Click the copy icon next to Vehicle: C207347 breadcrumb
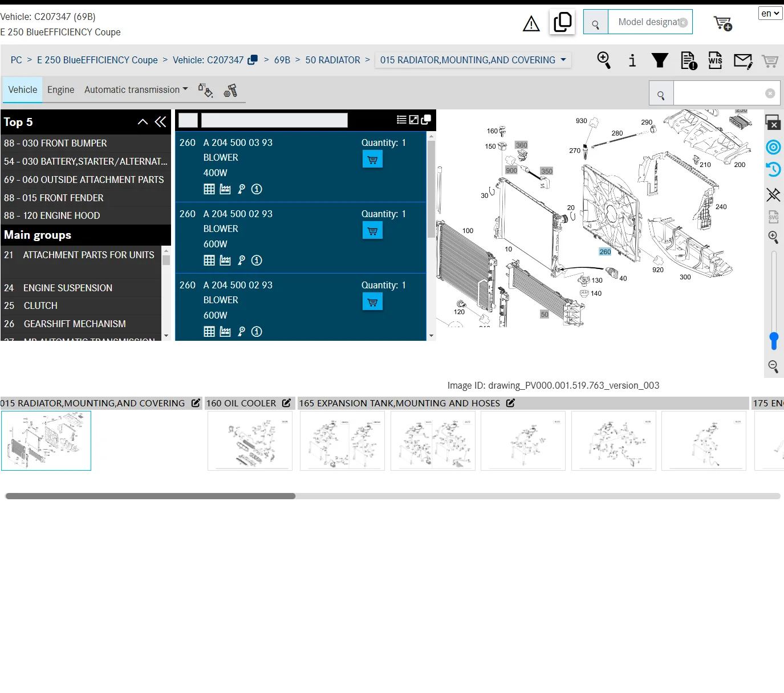The image size is (784, 693). pyautogui.click(x=253, y=59)
